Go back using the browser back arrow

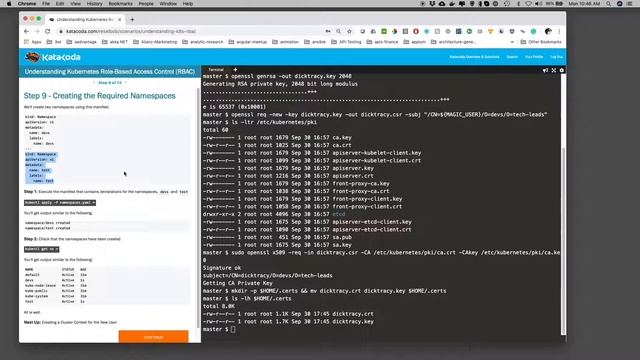pyautogui.click(x=27, y=31)
